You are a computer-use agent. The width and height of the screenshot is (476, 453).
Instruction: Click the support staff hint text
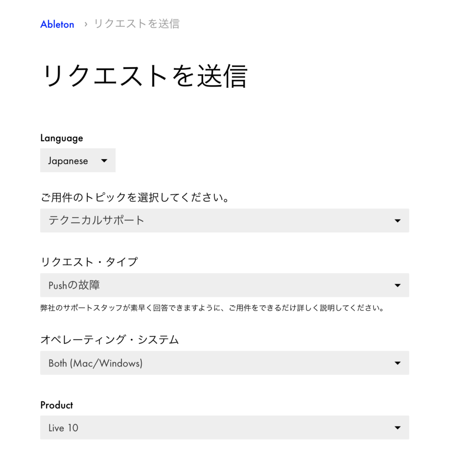click(x=212, y=308)
